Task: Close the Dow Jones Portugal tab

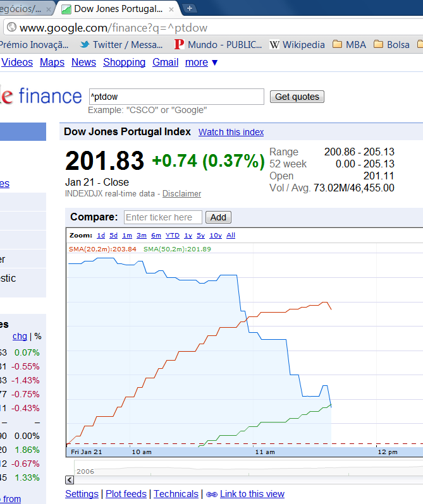Action: [171, 9]
